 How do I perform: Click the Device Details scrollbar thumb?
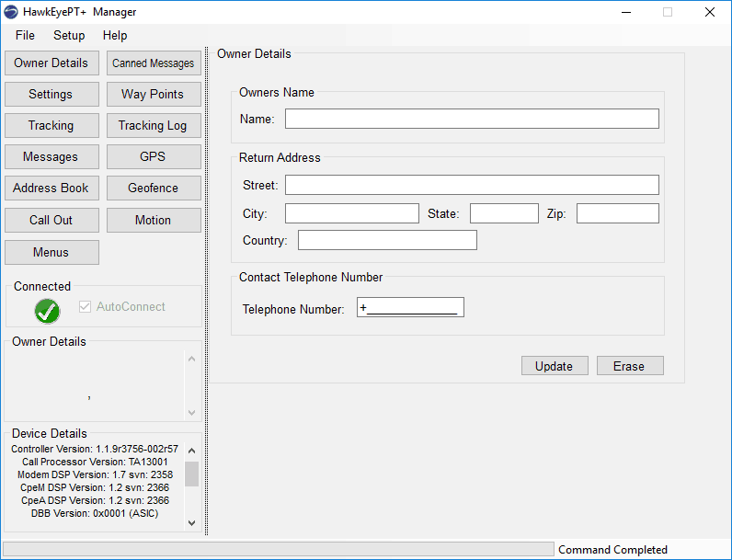[x=191, y=474]
